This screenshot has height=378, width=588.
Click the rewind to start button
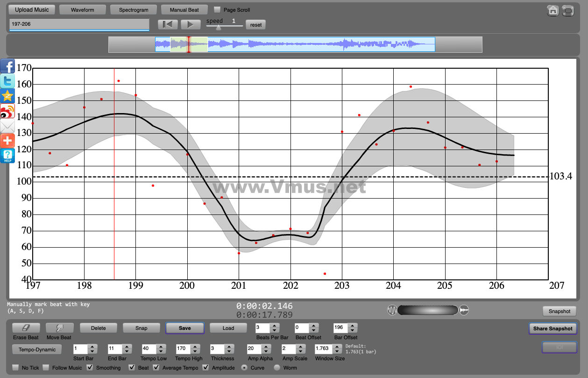[x=168, y=25]
